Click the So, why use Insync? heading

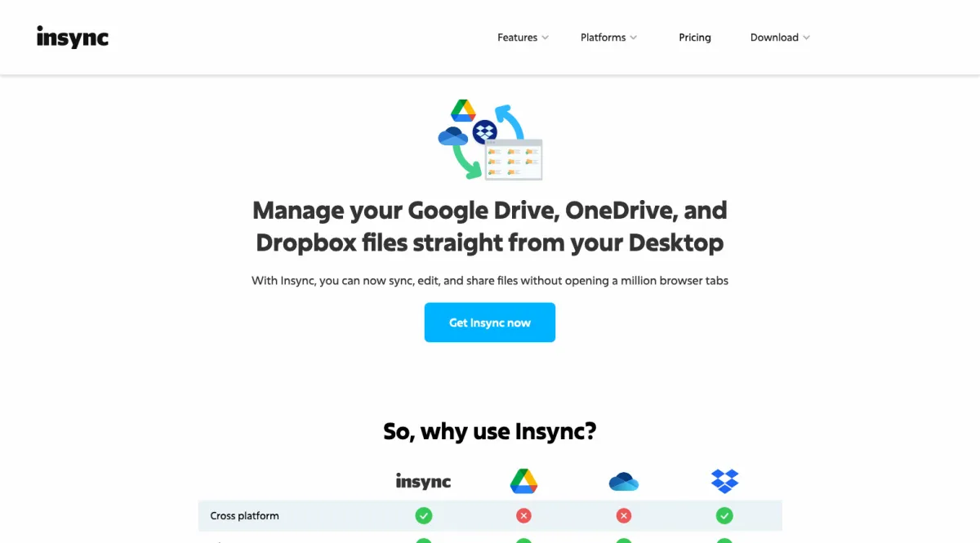[x=490, y=431]
